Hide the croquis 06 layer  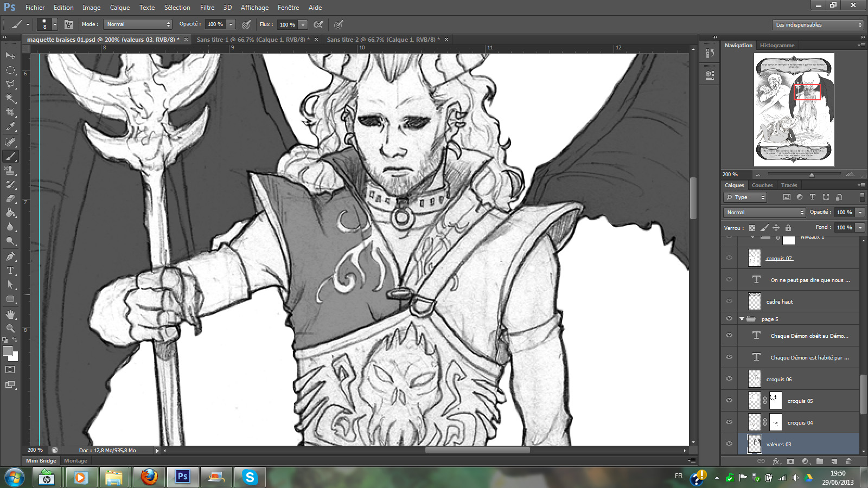pos(729,379)
